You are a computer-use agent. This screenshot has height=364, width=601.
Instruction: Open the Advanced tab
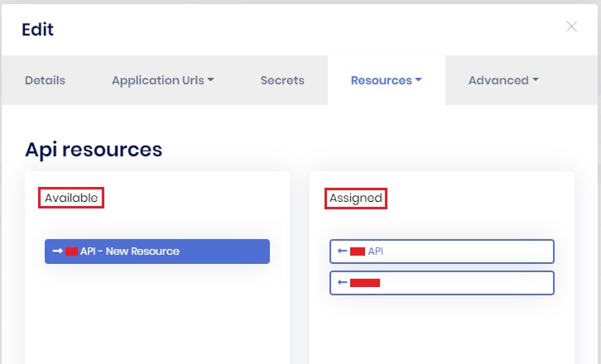tap(498, 80)
